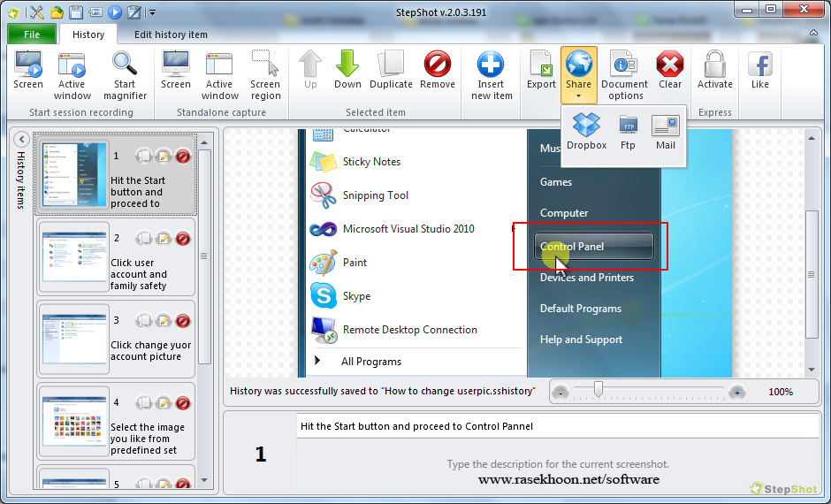Click duplicate icon on history item 1

144,156
